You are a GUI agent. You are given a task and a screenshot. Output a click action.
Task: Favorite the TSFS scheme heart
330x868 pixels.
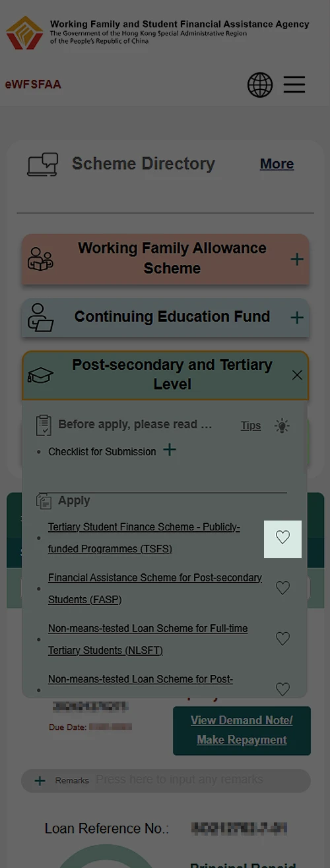282,538
